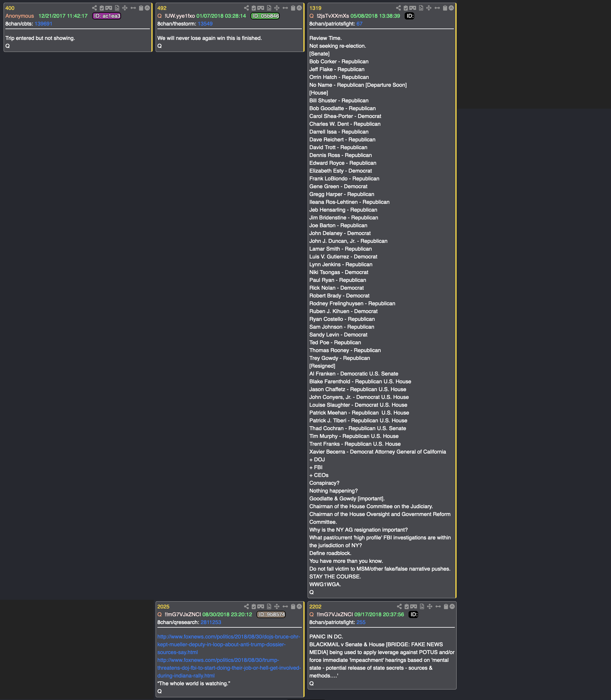
Task: Share post 400 using the share icon
Action: click(x=94, y=8)
